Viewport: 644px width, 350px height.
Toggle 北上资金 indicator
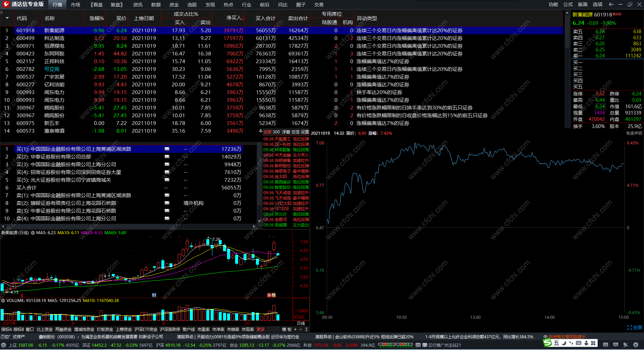pos(45,329)
